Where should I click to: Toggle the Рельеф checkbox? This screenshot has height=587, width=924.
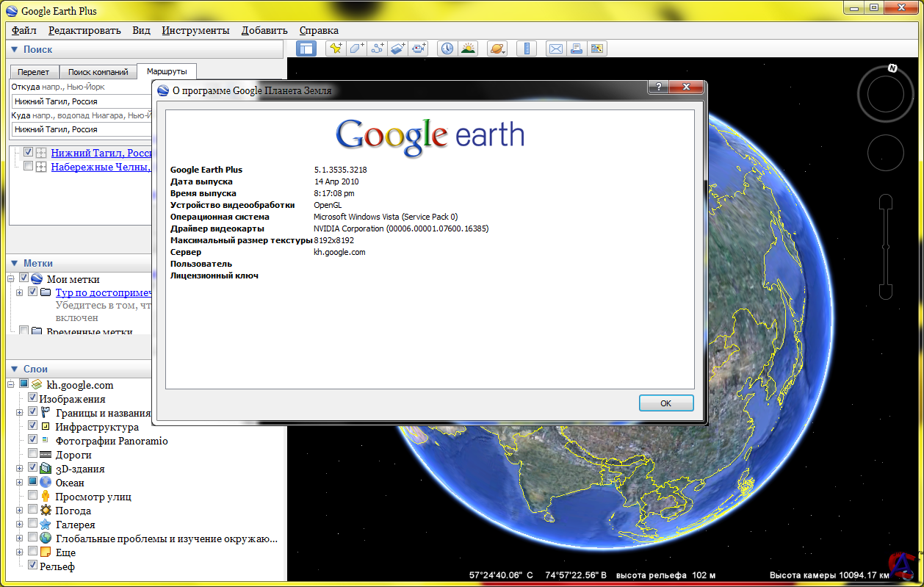click(x=32, y=566)
